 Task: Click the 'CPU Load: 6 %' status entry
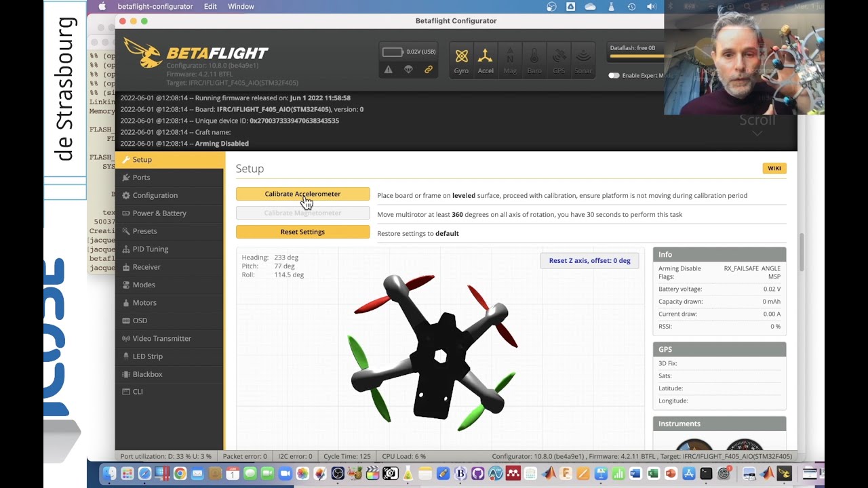(x=403, y=456)
